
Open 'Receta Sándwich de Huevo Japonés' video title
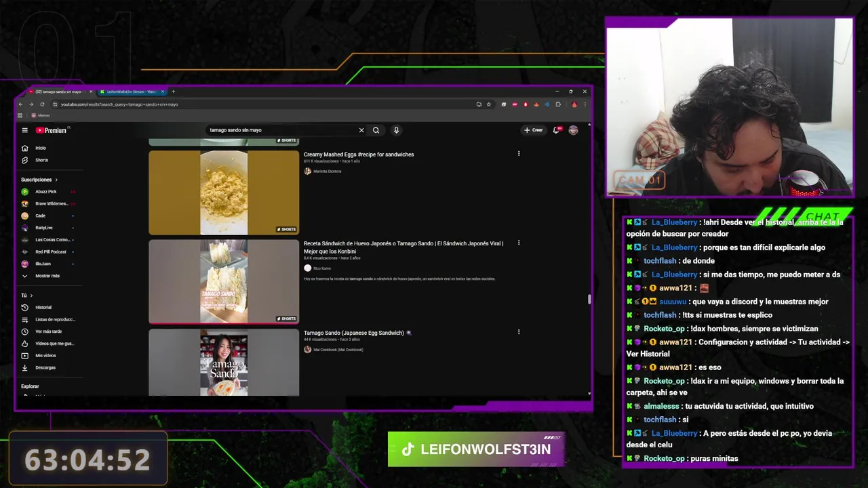[403, 247]
